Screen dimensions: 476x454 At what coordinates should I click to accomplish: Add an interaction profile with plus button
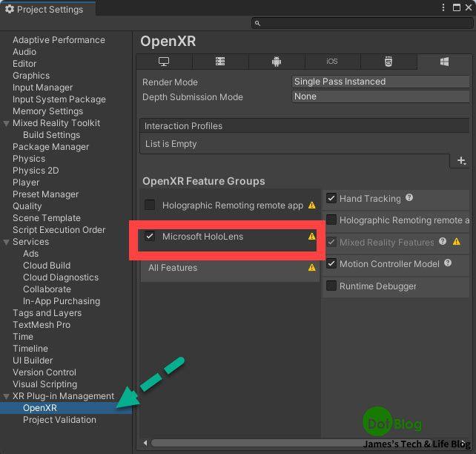(461, 160)
